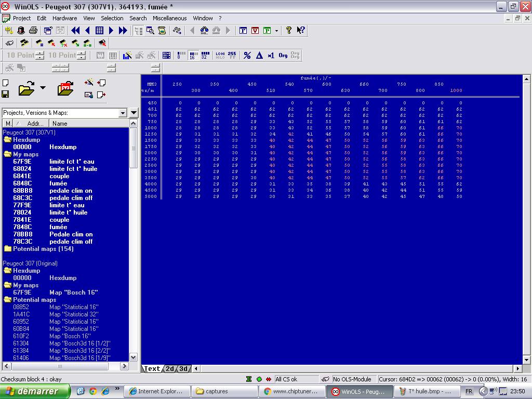The width and height of the screenshot is (532, 399).
Task: Switch to the 2d view tab
Action: [x=170, y=369]
